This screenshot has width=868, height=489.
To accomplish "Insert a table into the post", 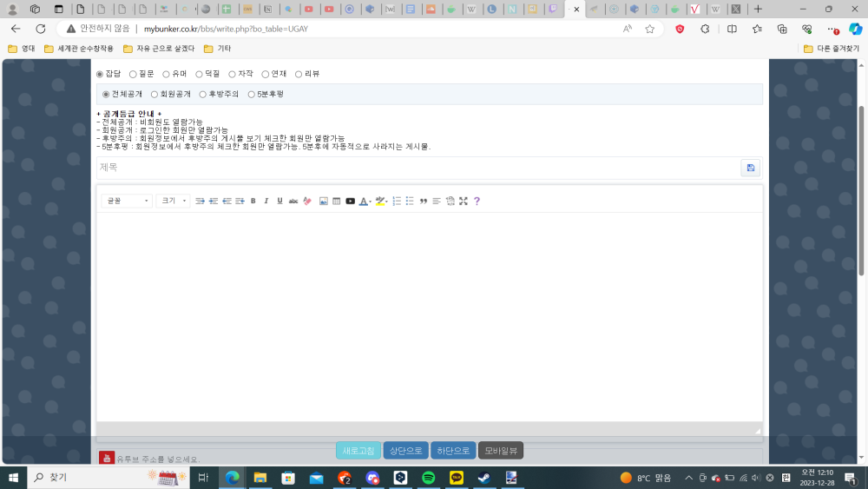I will point(336,201).
